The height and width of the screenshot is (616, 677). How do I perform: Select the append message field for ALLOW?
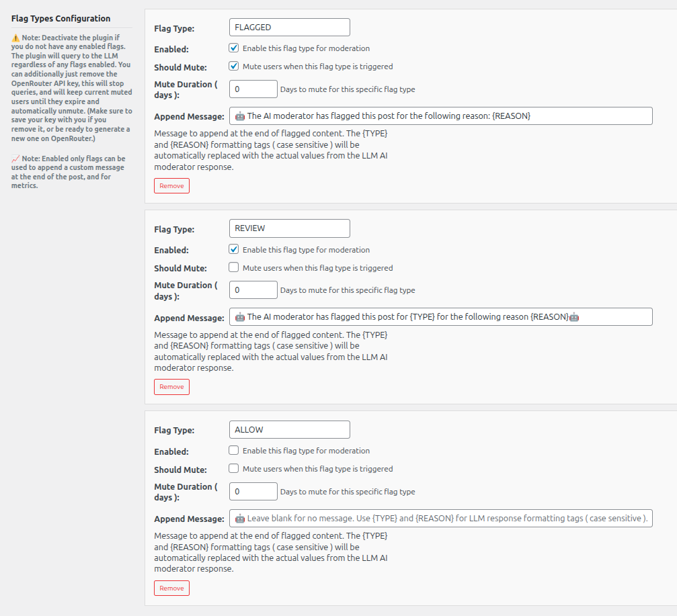tap(440, 518)
